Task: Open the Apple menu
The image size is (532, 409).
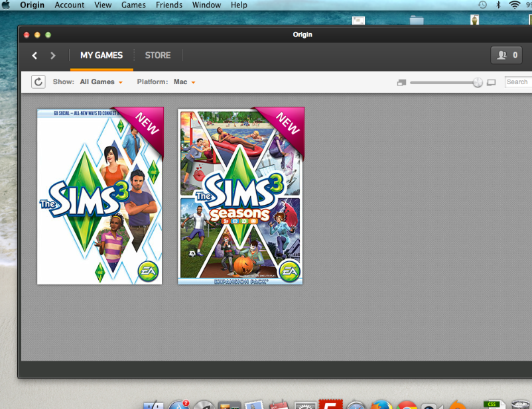Action: tap(6, 5)
